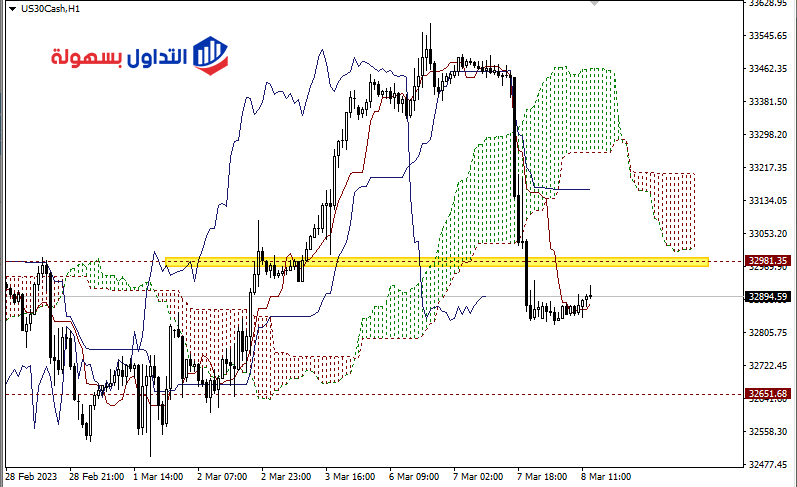Select the 32981.35 price level label
Screen dimensions: 797x487
click(x=768, y=261)
